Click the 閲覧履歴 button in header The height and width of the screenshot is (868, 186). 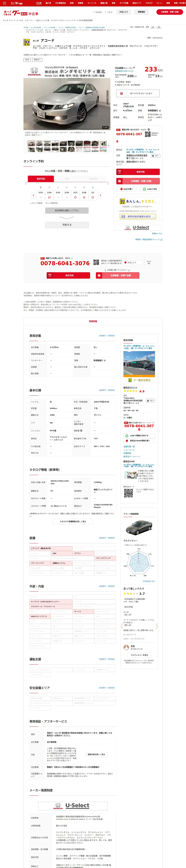coord(141,12)
